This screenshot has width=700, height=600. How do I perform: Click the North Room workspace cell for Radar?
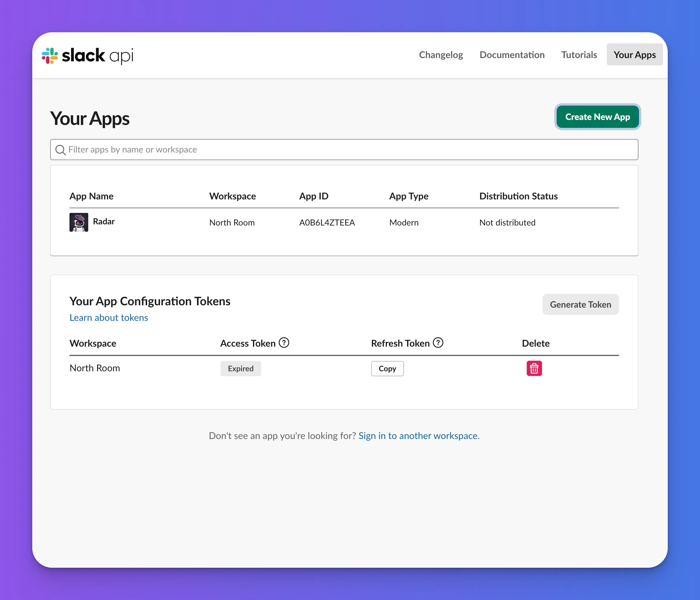232,222
